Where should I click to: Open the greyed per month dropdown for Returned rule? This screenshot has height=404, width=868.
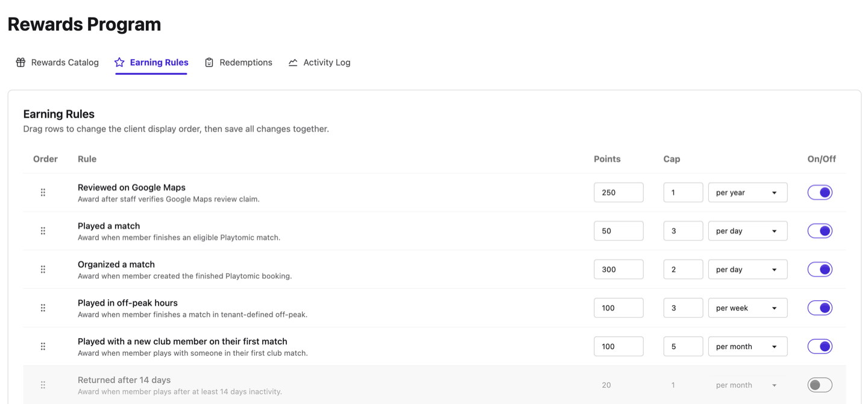[x=747, y=385]
